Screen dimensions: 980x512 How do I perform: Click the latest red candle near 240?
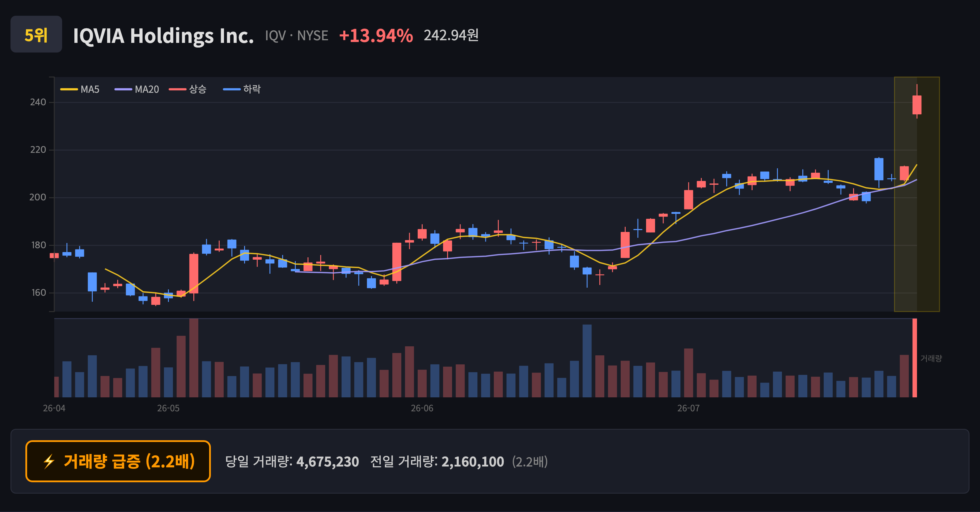click(x=917, y=105)
